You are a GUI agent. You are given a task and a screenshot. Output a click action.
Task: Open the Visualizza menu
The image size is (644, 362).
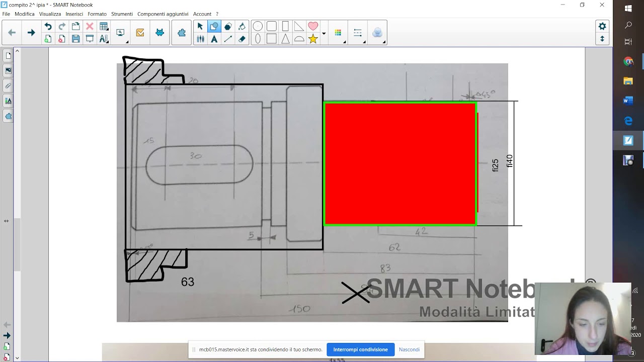click(50, 14)
